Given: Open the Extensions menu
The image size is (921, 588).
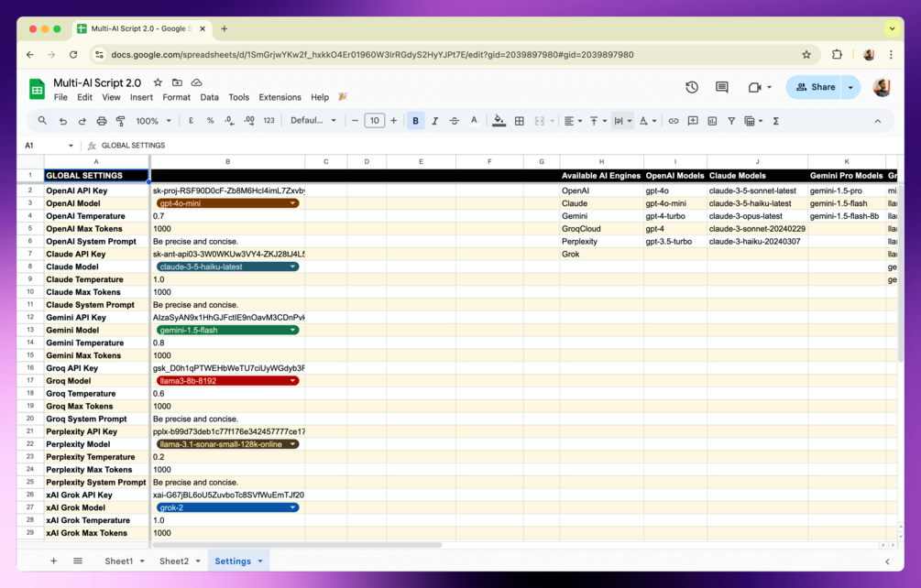Looking at the screenshot, I should click(x=280, y=97).
